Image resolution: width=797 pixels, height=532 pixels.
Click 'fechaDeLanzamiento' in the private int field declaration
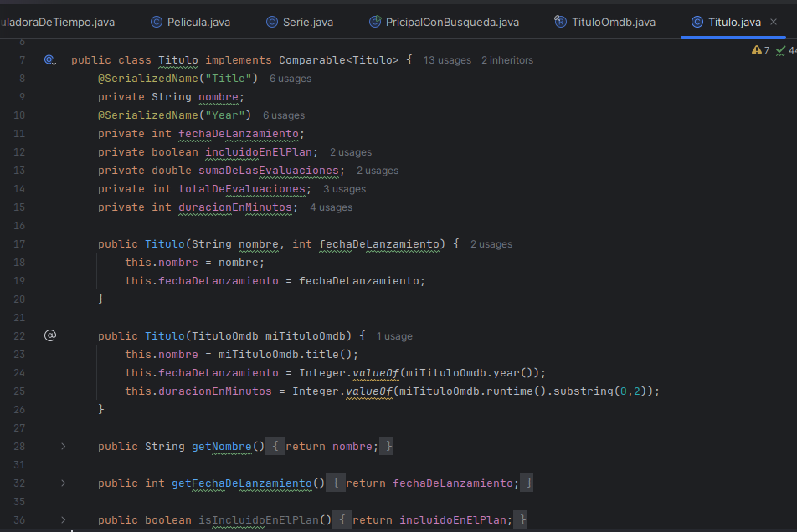(x=239, y=134)
